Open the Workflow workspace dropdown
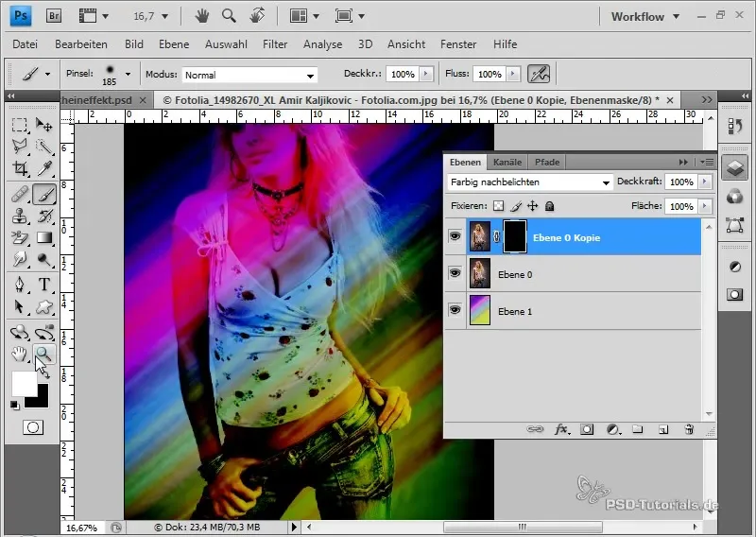 tap(645, 16)
